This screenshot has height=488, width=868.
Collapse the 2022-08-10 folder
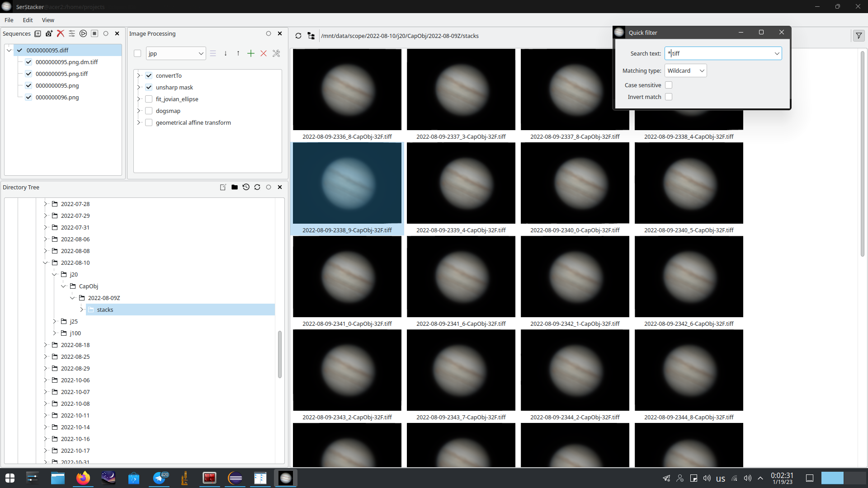point(45,263)
